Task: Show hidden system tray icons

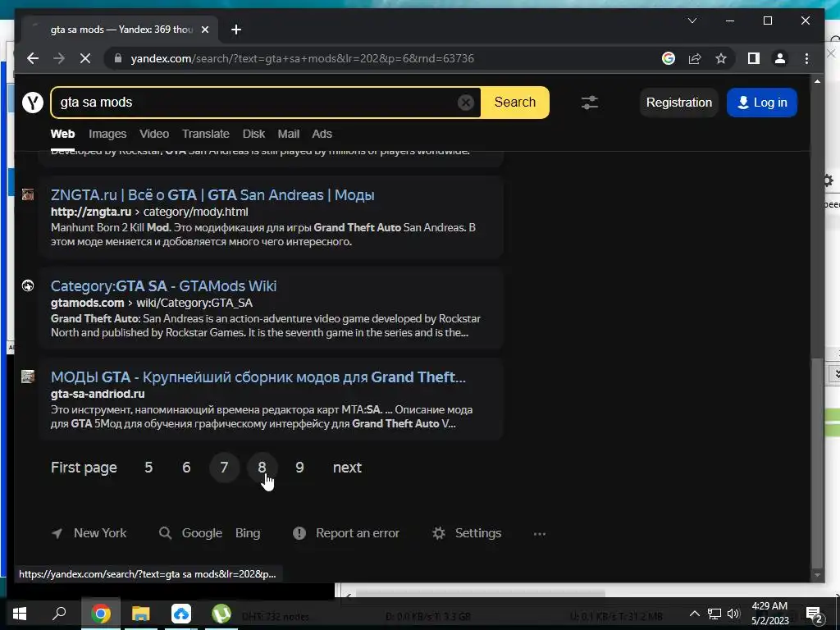Action: [x=694, y=614]
